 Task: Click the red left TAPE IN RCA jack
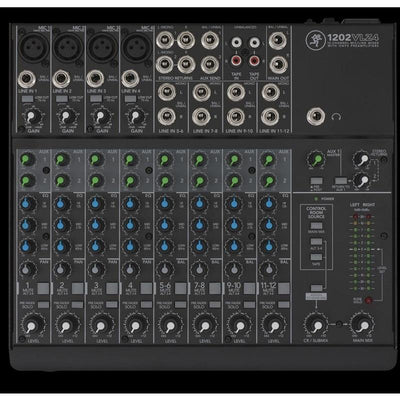click(237, 61)
